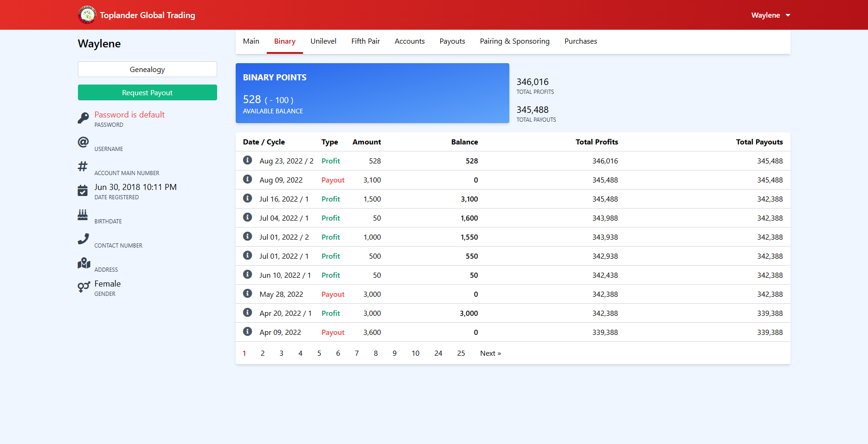Click the phone icon for contact number
Viewport: 868px width, 444px height.
point(83,239)
